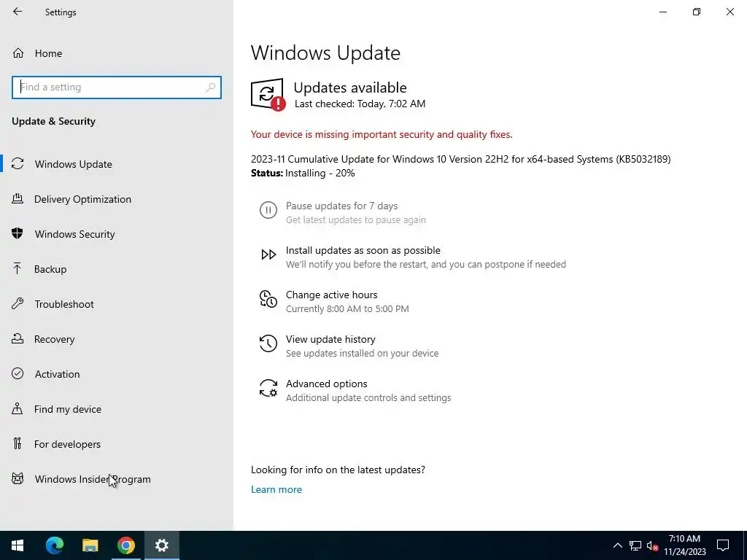Open Windows Security page
This screenshot has height=560, width=747.
(75, 234)
